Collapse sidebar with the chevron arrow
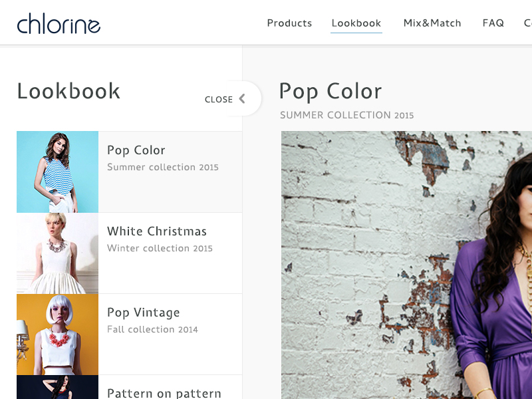This screenshot has width=532, height=399. click(x=242, y=99)
